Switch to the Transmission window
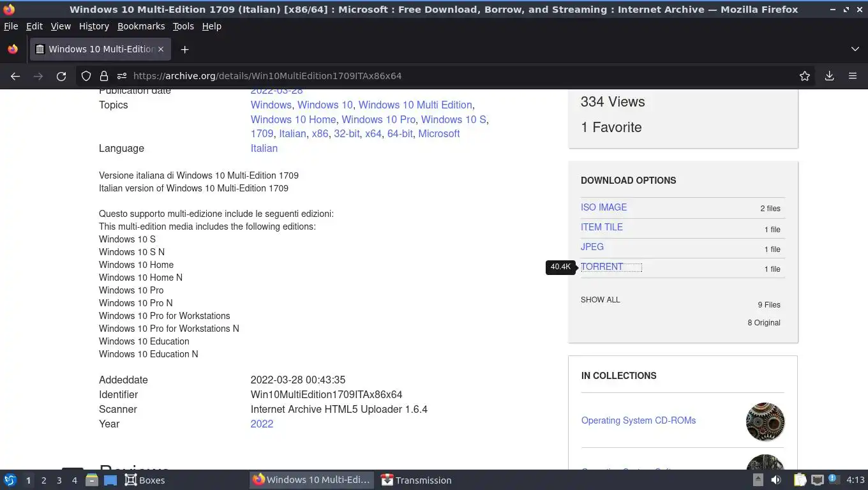This screenshot has width=868, height=490. [x=416, y=480]
